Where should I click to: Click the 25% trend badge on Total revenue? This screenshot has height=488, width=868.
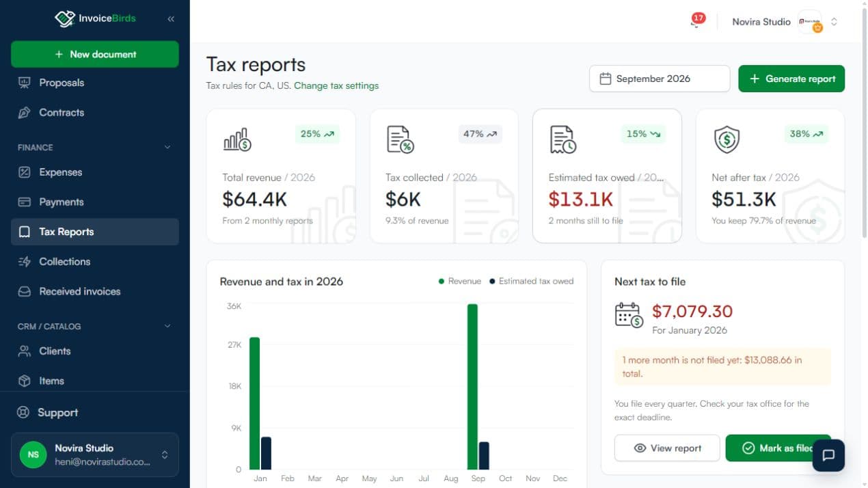click(x=317, y=134)
